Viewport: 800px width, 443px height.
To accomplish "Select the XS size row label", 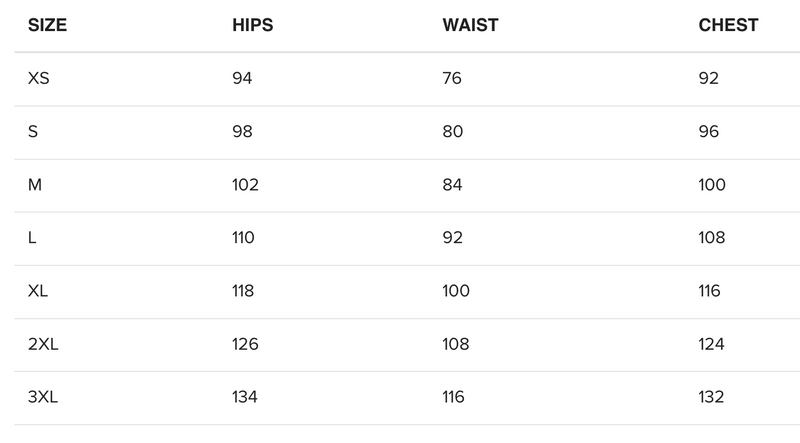I will pos(39,79).
